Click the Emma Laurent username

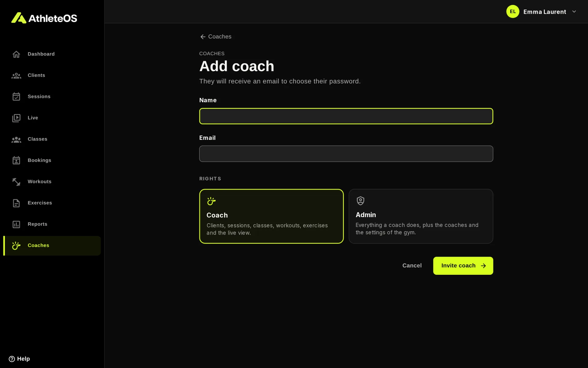point(545,12)
